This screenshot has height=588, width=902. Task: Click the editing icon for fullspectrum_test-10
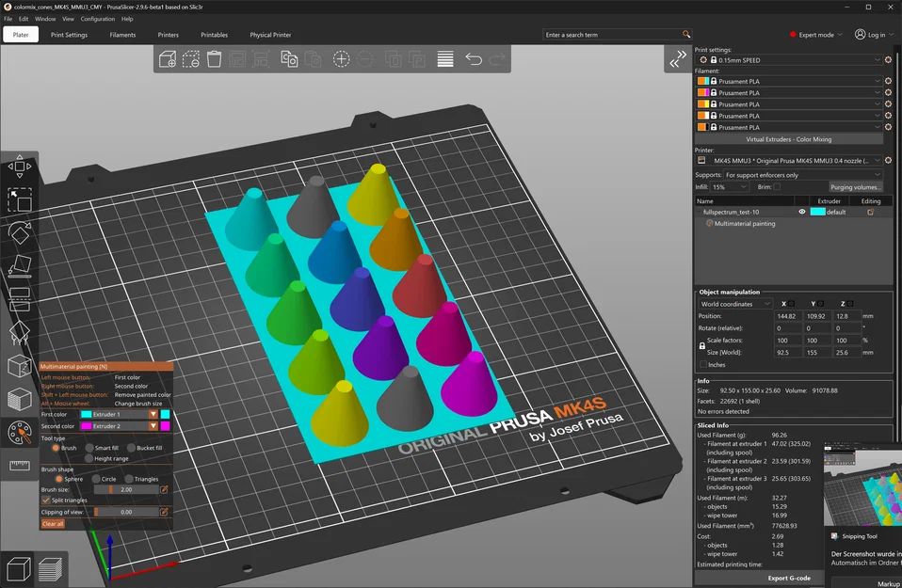click(x=870, y=212)
